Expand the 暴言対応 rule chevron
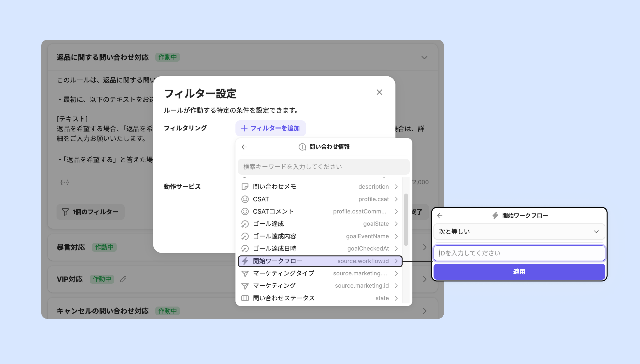The width and height of the screenshot is (640, 364). (424, 248)
